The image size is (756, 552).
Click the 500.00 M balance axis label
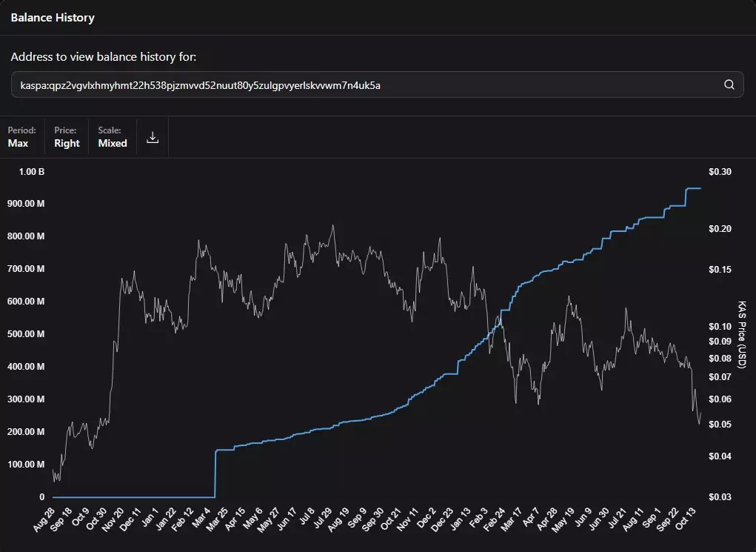[26, 334]
